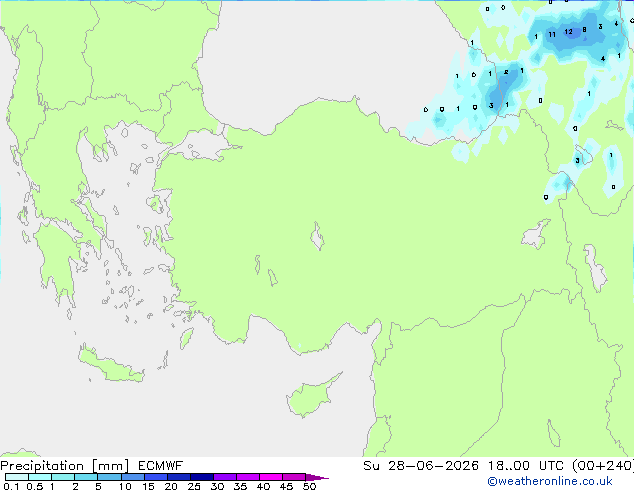634x490 pixels.
Task: Click the legend arrow tip above 50 mm
Action: point(317,477)
